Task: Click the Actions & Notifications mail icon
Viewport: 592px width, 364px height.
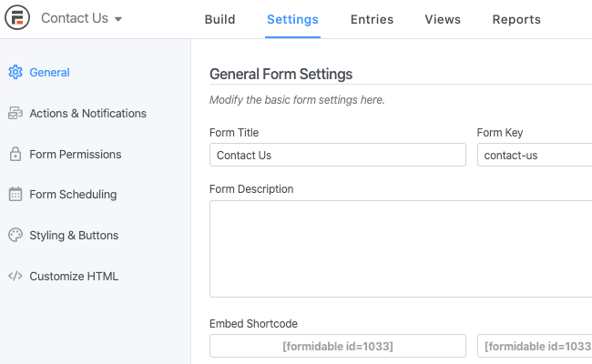Action: 15,114
